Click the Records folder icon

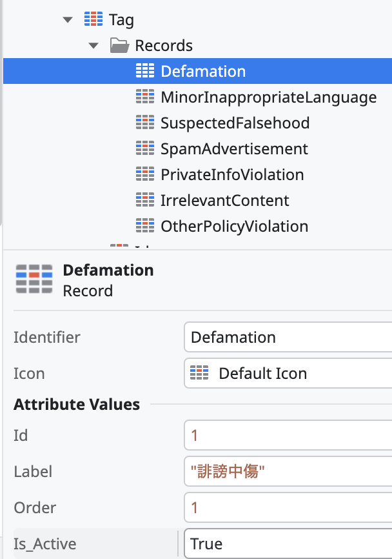click(x=119, y=45)
